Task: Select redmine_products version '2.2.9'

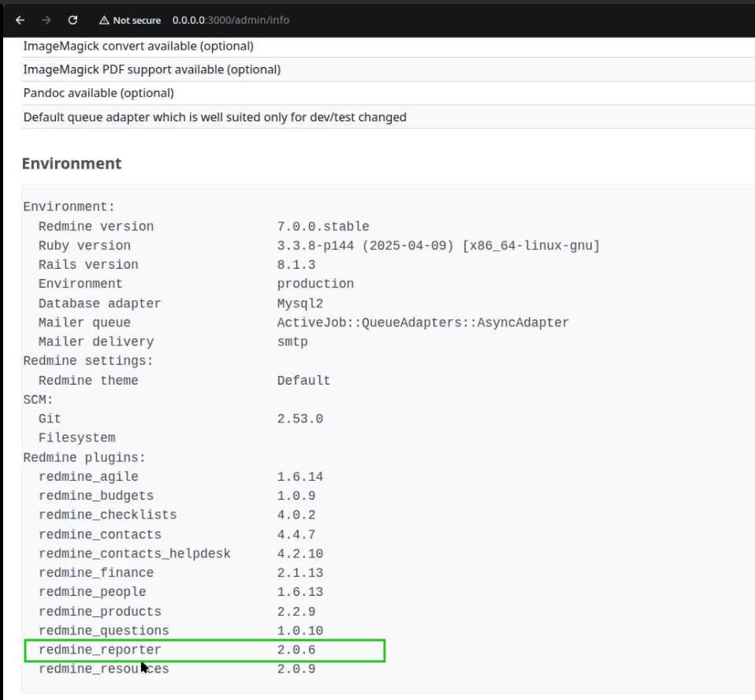Action: [296, 612]
